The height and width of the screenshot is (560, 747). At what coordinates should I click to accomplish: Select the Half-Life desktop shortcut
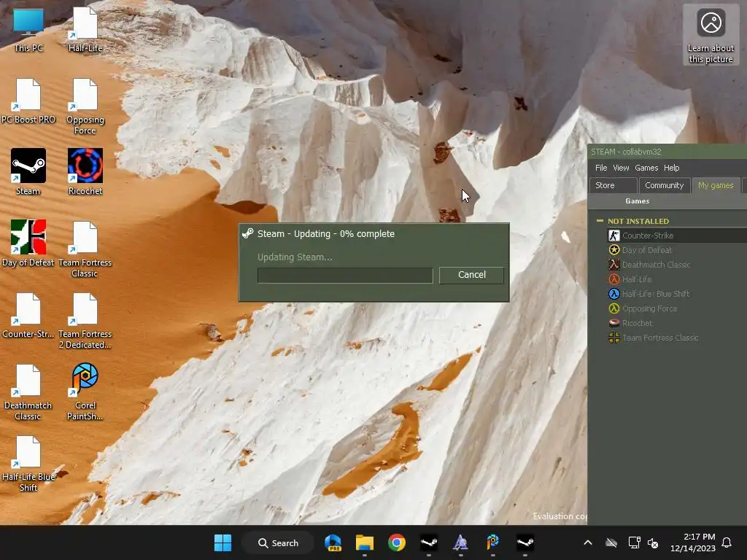[x=85, y=29]
